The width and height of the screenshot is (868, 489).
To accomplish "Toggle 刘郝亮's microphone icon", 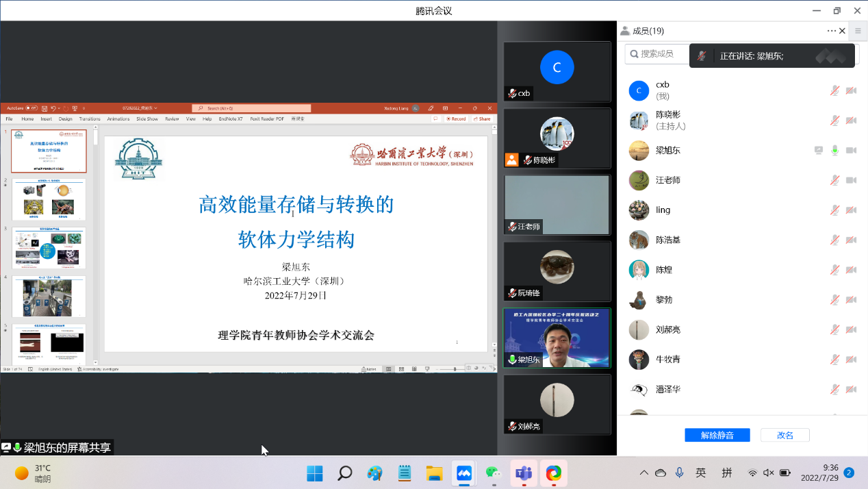I will point(834,329).
